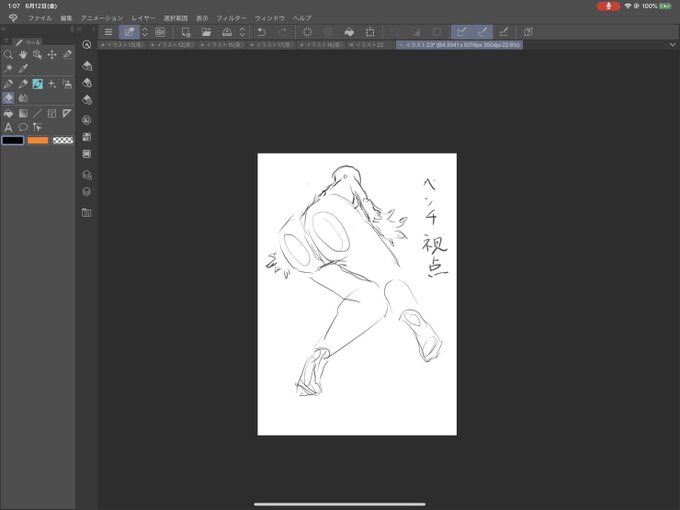Select the Auto select magic wand tool

pyautogui.click(x=8, y=69)
